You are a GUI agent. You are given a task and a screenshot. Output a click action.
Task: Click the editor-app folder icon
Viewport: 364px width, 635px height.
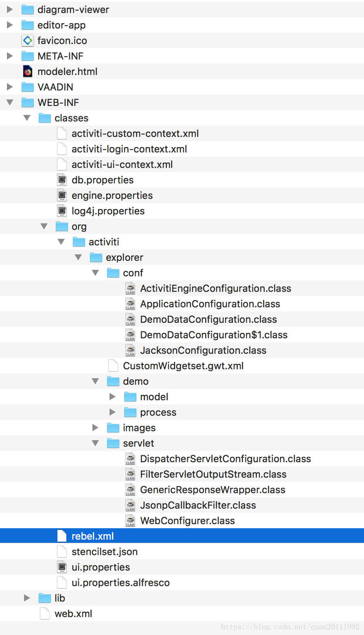(x=28, y=25)
